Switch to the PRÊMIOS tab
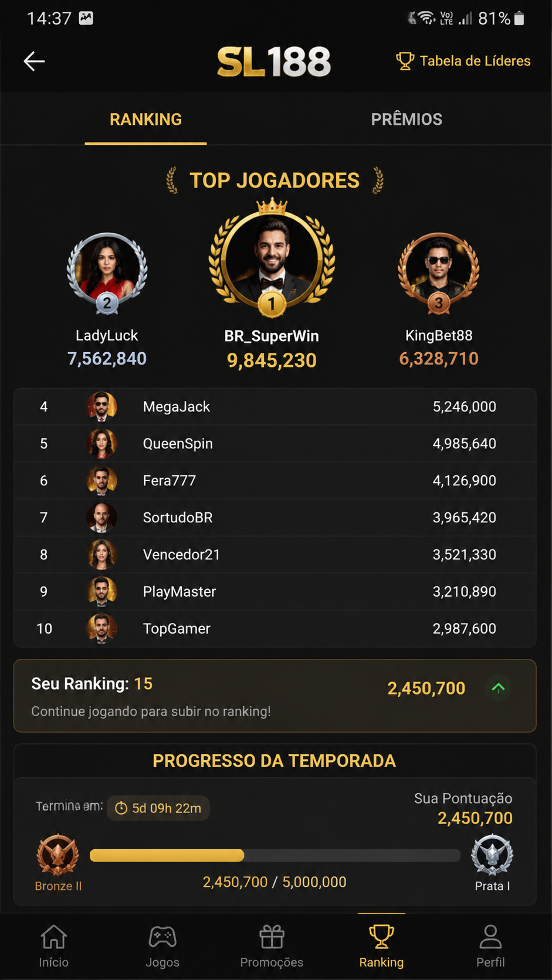The image size is (552, 980). click(407, 120)
